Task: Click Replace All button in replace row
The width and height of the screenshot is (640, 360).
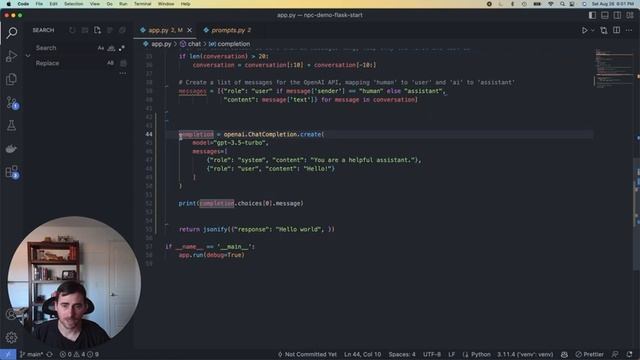Action: pyautogui.click(x=123, y=63)
